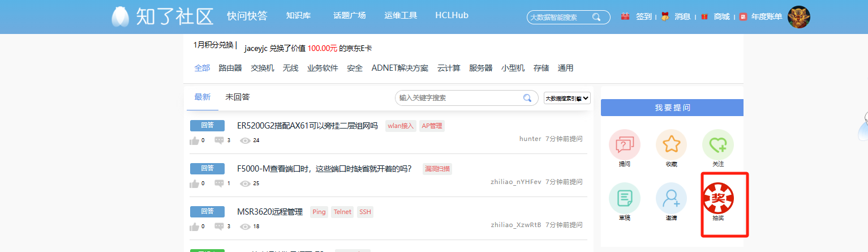Click the SSH tag

366,212
